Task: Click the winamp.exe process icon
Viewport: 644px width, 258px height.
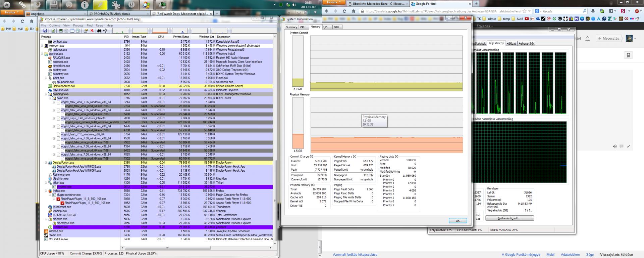Action: (x=50, y=211)
